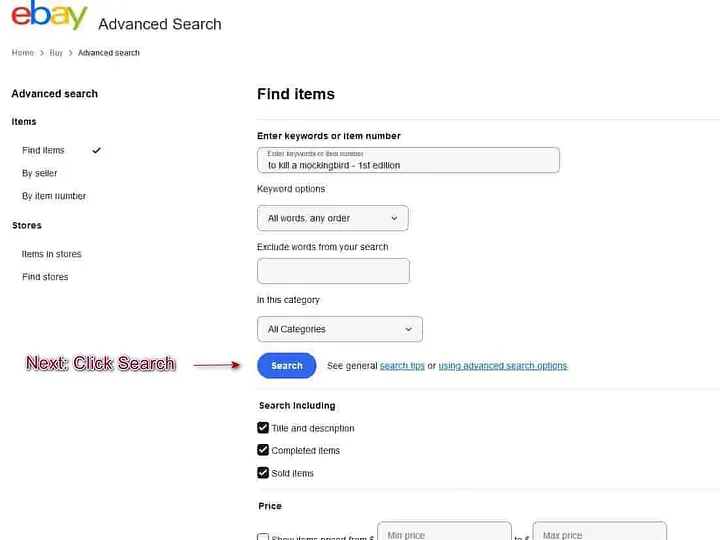The image size is (720, 540).
Task: Toggle Show items priced from checkbox
Action: click(x=263, y=536)
